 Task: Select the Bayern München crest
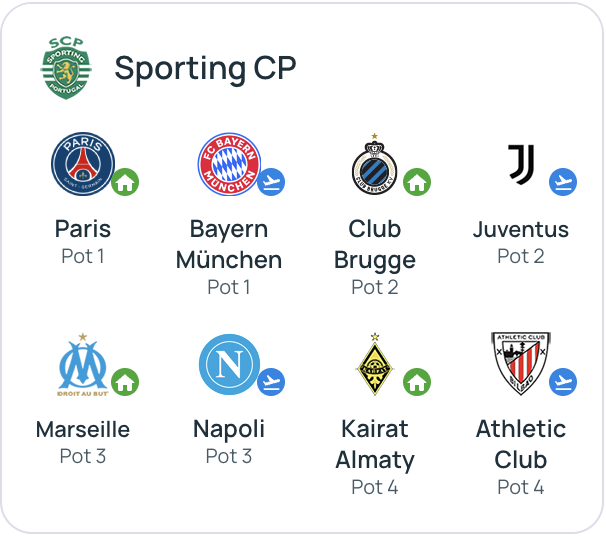[229, 165]
